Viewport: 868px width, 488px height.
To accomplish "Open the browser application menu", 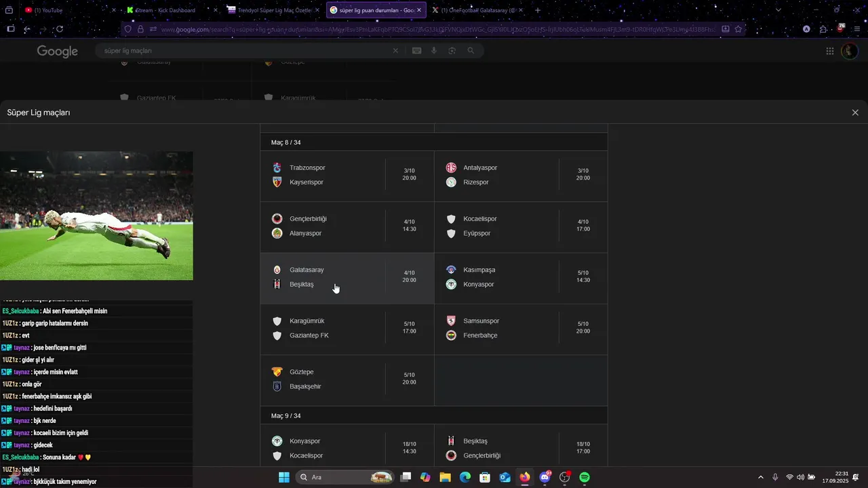I will [x=857, y=29].
